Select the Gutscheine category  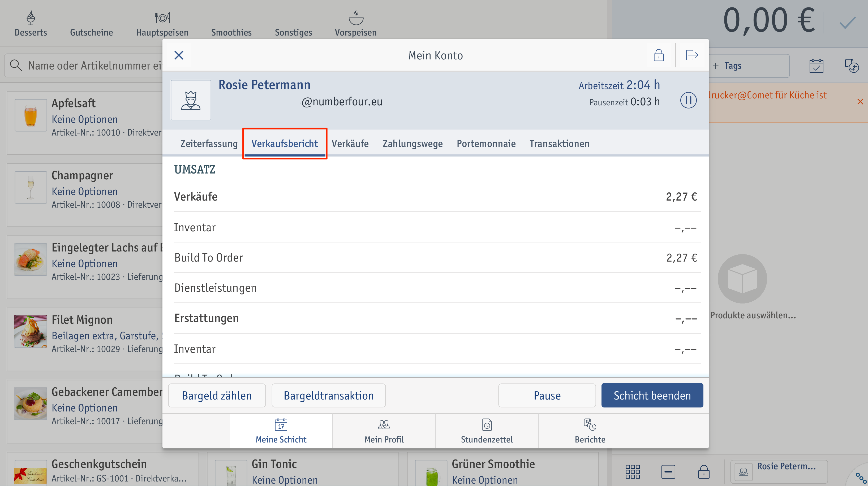point(91,32)
